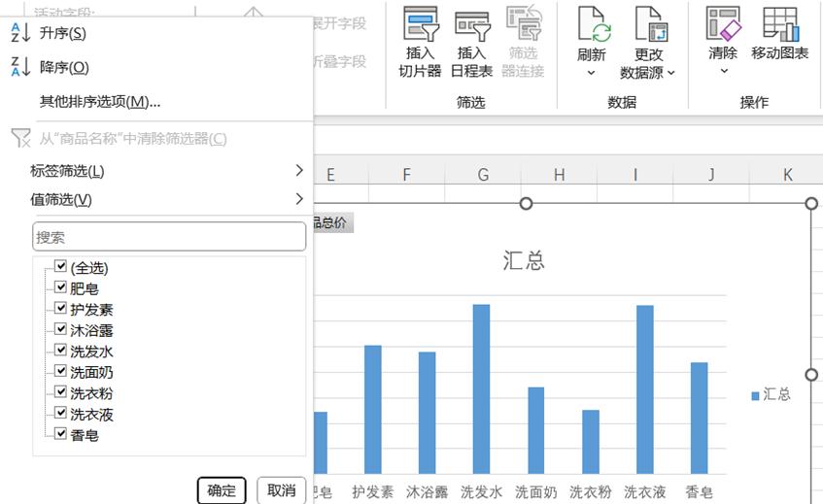823x504 pixels.
Task: Click the 移动图表 icon
Action: coord(781,24)
